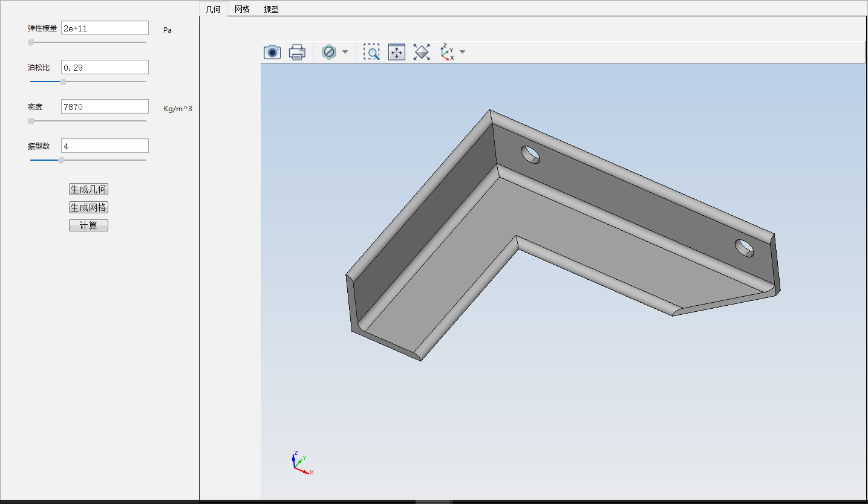Select the pan view arrows icon

coord(397,53)
